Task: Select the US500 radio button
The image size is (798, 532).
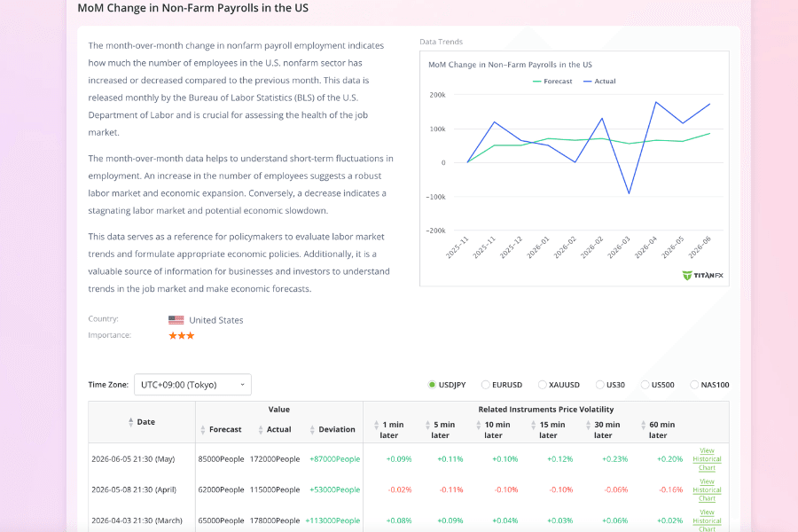Action: [645, 385]
